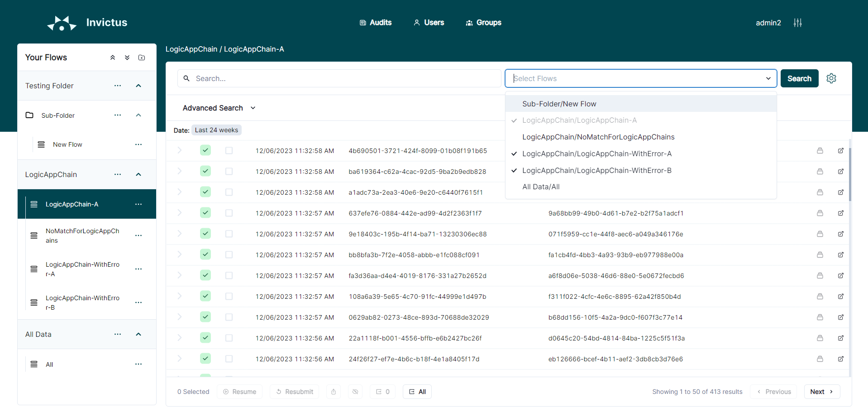Viewport: 868px width, 417px height.
Task: Click the share icon next to Resubmit
Action: coord(334,392)
